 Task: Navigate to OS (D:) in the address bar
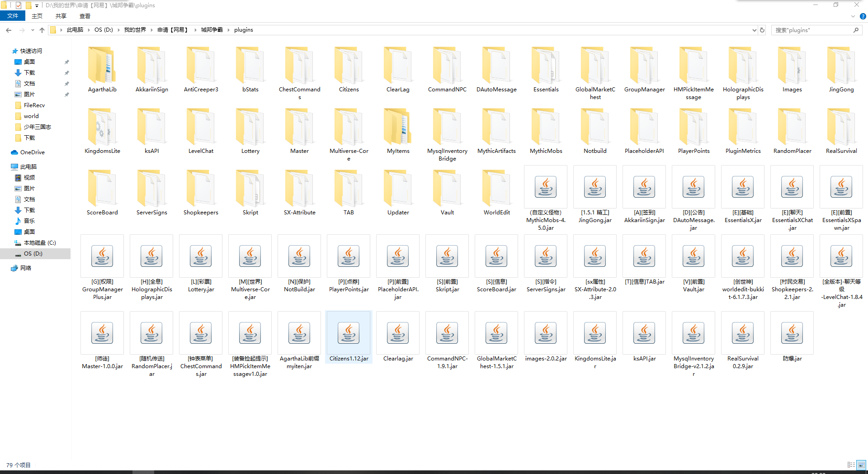click(x=104, y=30)
